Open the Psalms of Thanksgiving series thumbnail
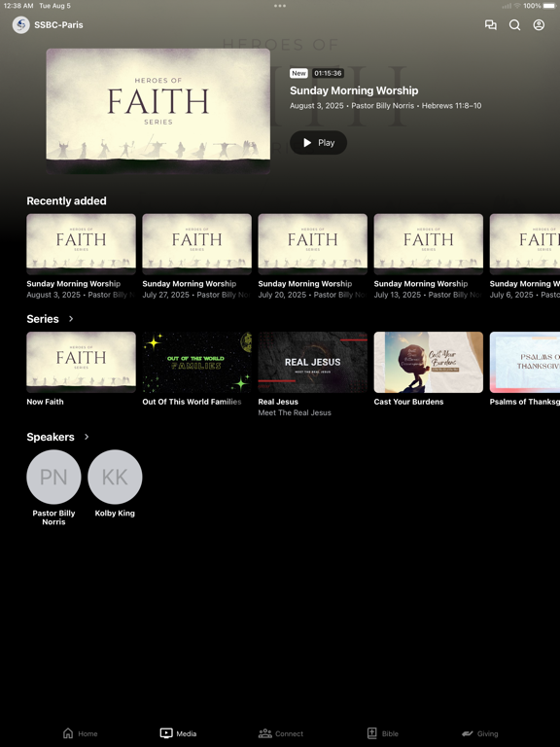 tap(525, 363)
